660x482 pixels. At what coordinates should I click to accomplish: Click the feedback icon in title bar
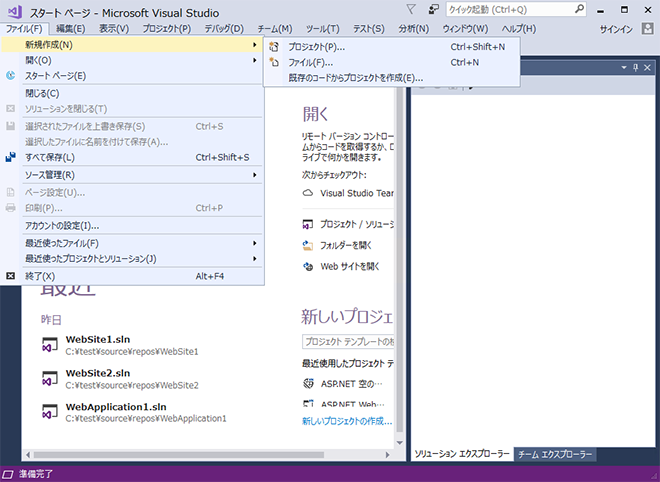coord(434,9)
